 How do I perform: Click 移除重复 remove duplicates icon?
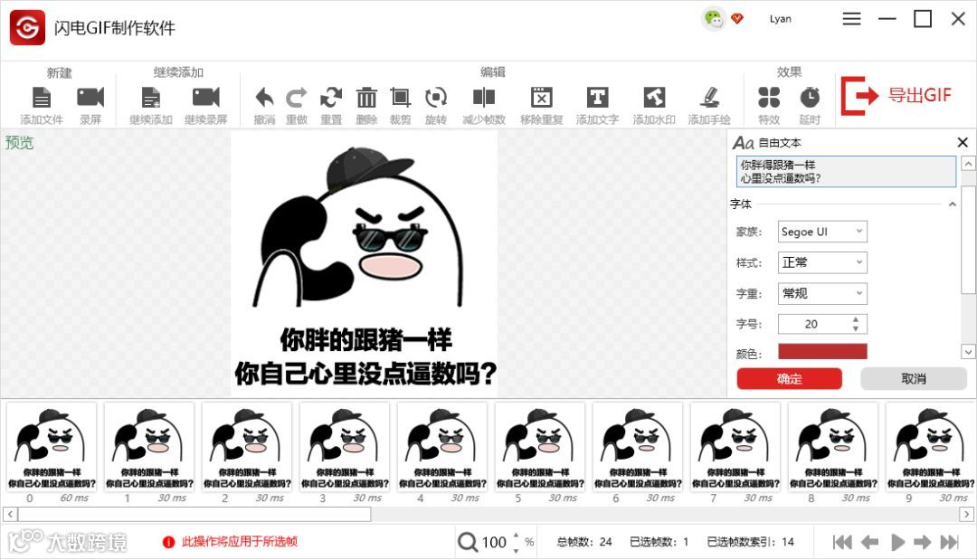(542, 98)
